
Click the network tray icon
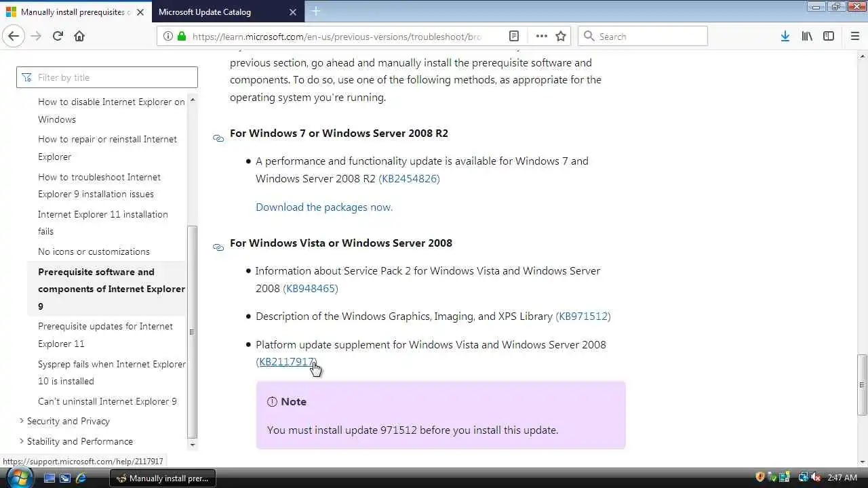[x=803, y=477]
